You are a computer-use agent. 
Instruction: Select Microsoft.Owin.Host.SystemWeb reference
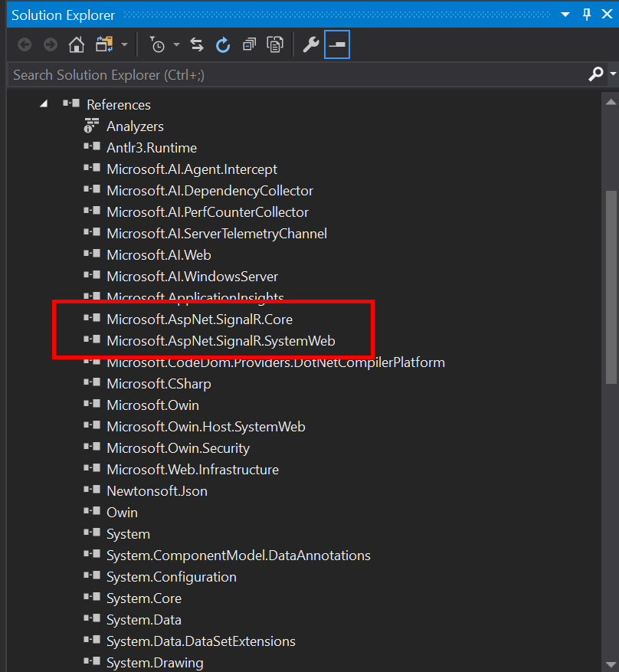point(205,427)
